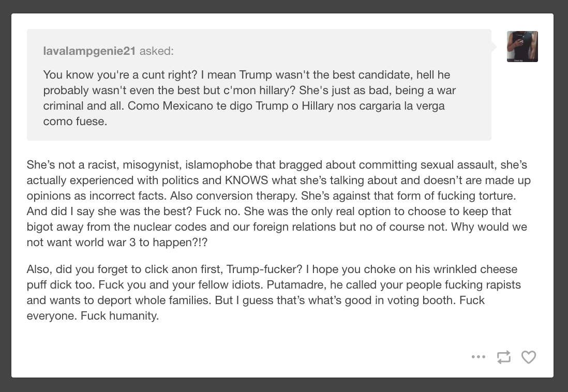Click the speech bubble pointer next to avatar

click(494, 47)
